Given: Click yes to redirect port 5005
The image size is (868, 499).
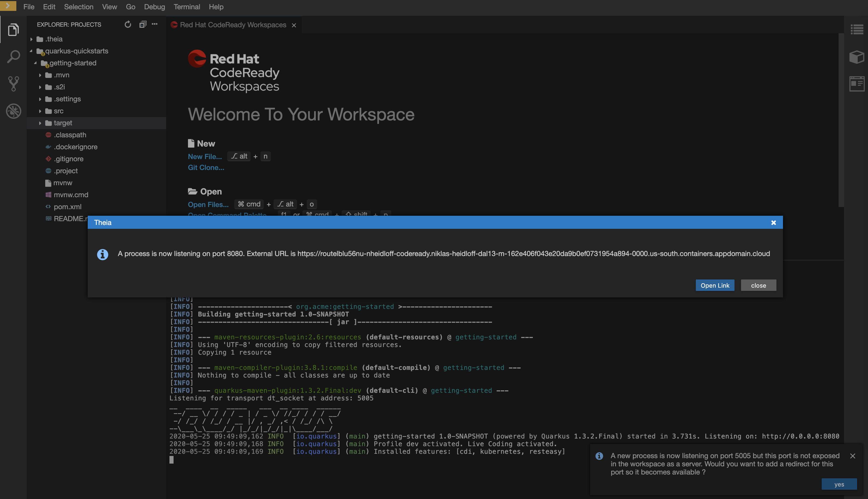Looking at the screenshot, I should tap(839, 484).
